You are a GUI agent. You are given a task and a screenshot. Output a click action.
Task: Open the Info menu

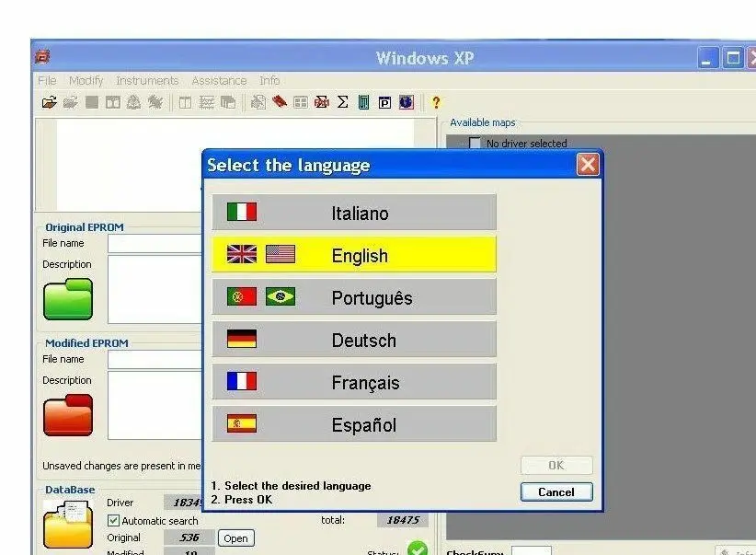click(269, 81)
